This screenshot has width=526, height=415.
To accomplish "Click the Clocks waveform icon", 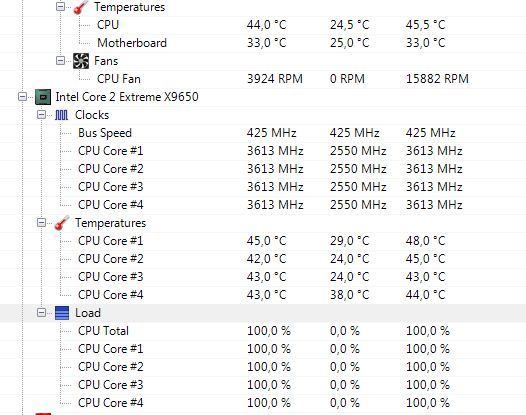I will pos(61,115).
